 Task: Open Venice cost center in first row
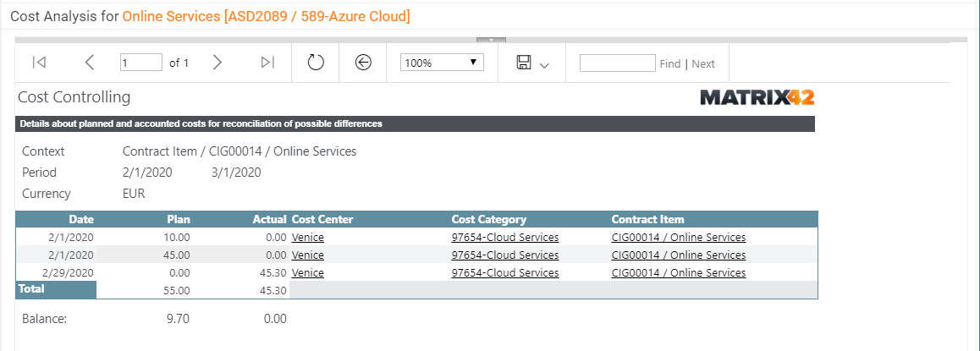(307, 238)
